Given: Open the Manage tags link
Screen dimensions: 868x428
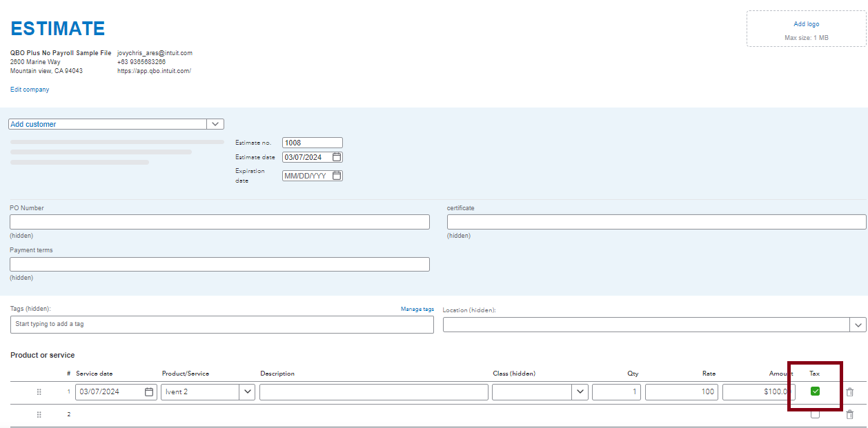Looking at the screenshot, I should [x=417, y=309].
